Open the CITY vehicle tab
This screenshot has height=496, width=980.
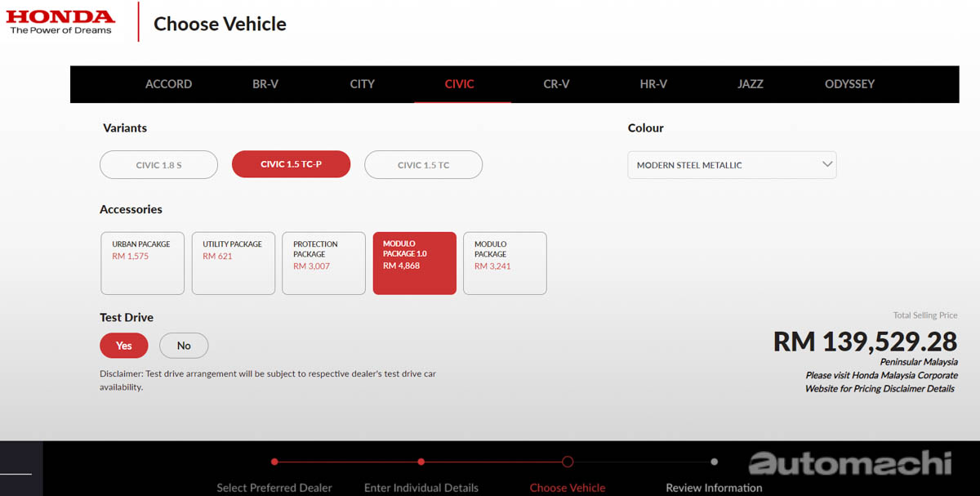[x=362, y=84]
